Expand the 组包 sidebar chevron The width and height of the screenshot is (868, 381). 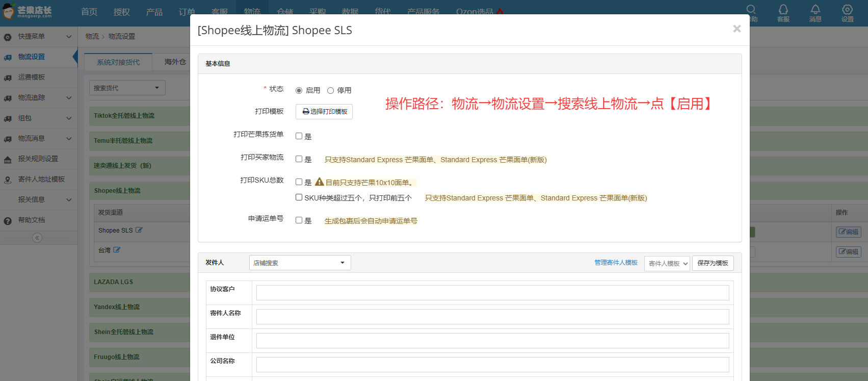(69, 118)
